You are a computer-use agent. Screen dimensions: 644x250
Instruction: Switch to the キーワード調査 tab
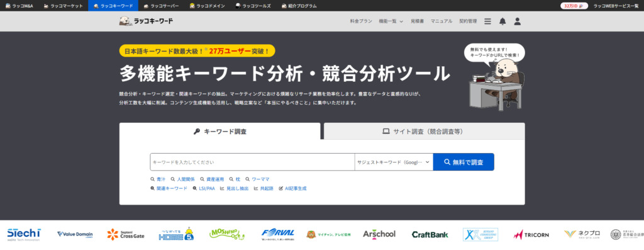point(219,131)
